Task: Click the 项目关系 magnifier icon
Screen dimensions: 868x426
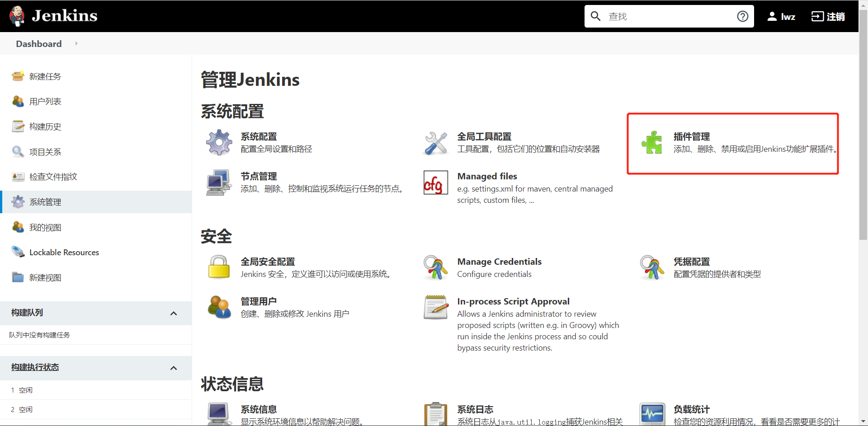Action: point(18,152)
